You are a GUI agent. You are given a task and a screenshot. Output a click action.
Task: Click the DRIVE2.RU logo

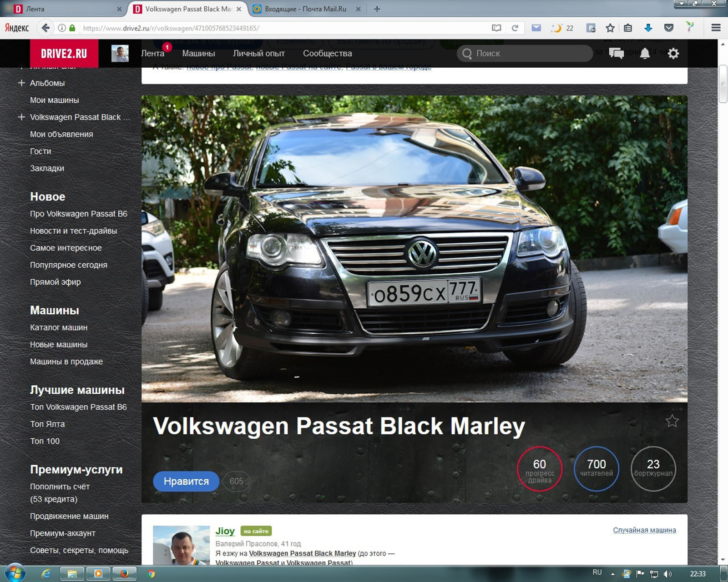point(64,53)
